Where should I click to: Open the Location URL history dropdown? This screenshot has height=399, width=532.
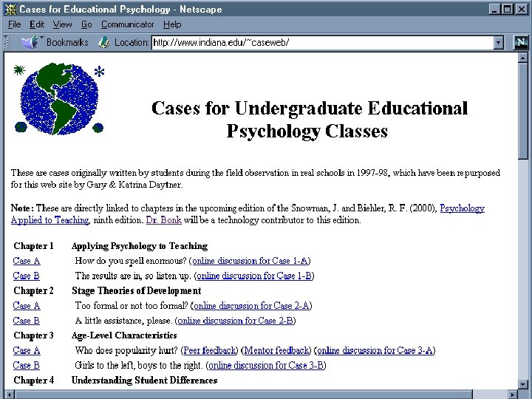point(498,43)
